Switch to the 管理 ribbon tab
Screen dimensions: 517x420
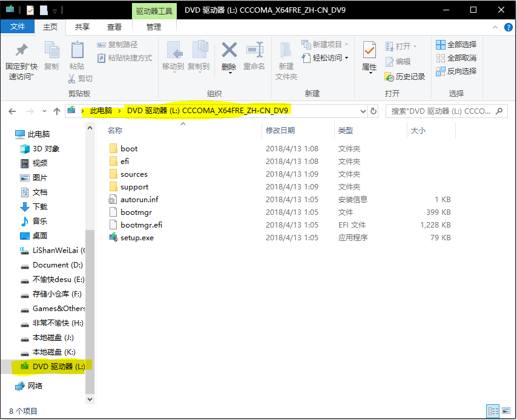click(x=154, y=27)
